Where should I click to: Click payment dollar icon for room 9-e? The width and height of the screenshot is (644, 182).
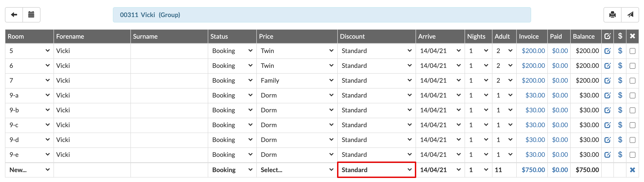coord(620,155)
